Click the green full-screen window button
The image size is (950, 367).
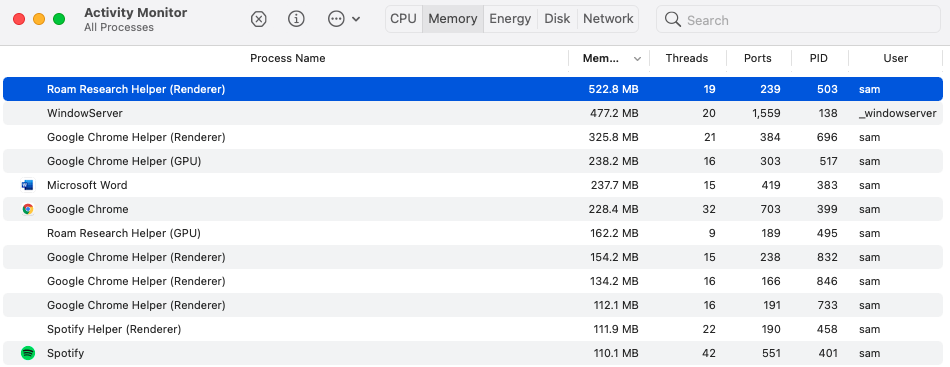click(59, 19)
